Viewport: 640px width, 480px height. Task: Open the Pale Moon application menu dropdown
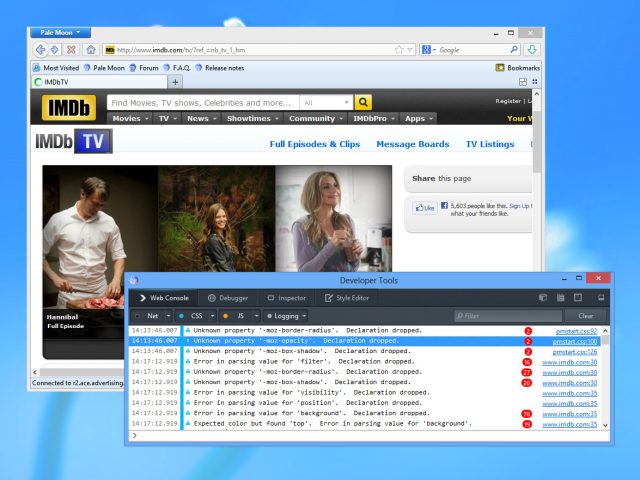[60, 32]
